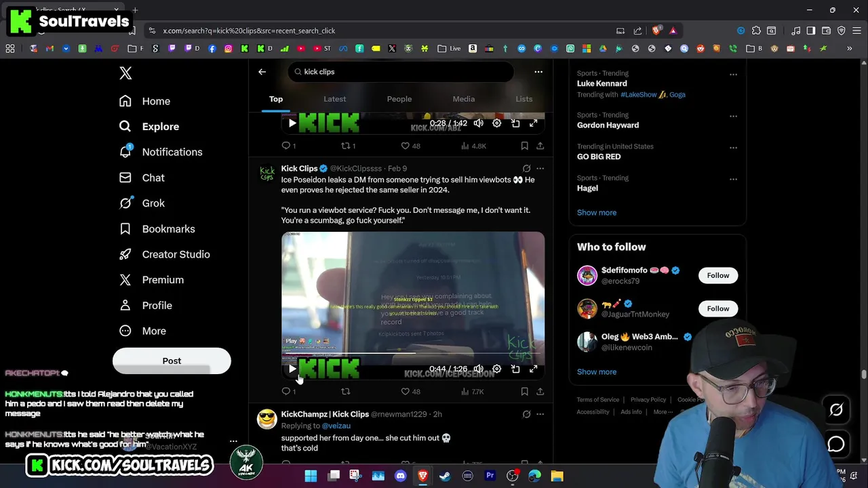
Task: Share the Ice Poseidon post
Action: pos(540,391)
